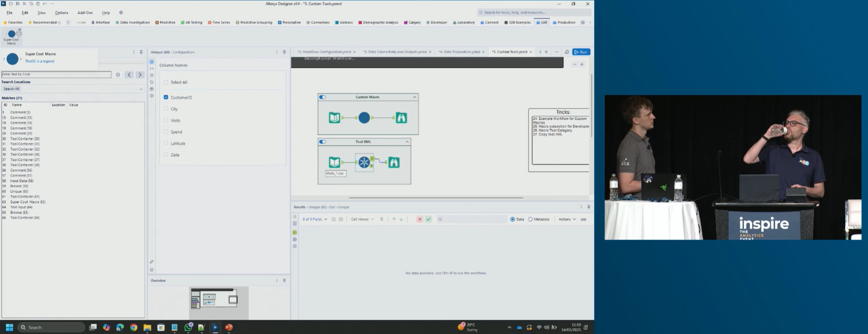Check the Date column checkbox

[x=166, y=155]
